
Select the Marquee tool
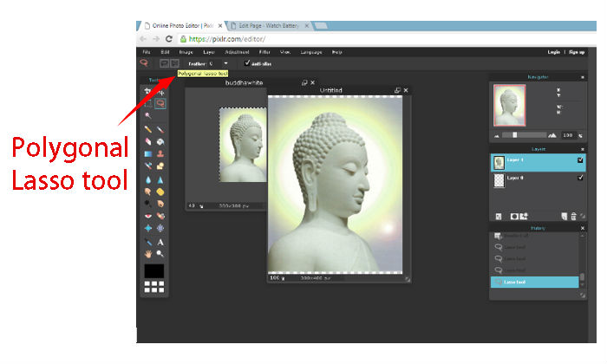[148, 104]
